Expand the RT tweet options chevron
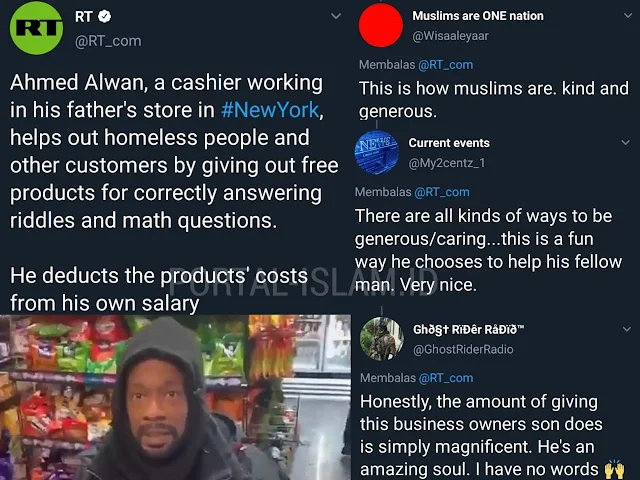 click(336, 16)
